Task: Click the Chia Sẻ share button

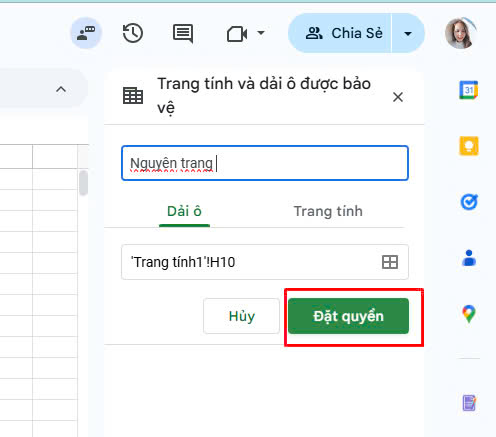Action: [340, 33]
